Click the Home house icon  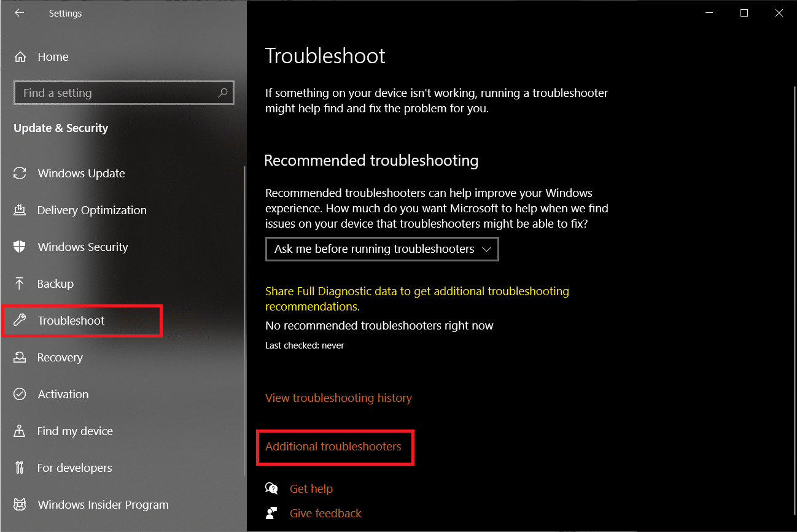(20, 57)
